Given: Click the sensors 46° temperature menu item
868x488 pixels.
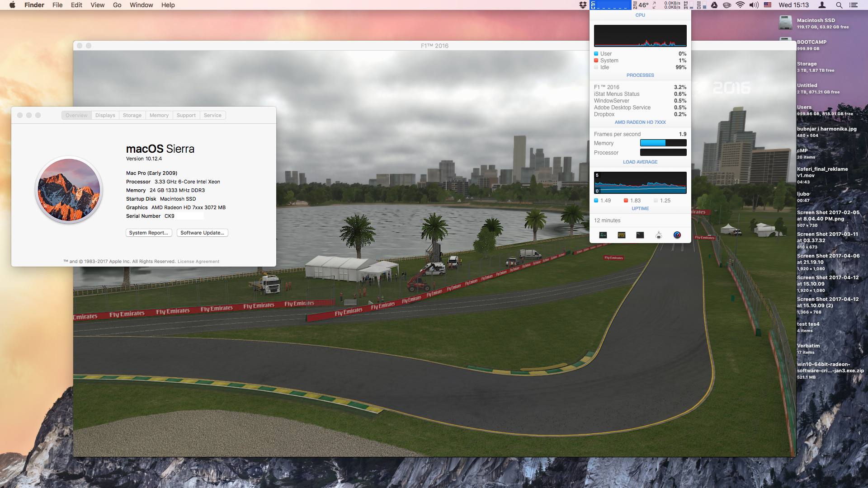Looking at the screenshot, I should 641,5.
